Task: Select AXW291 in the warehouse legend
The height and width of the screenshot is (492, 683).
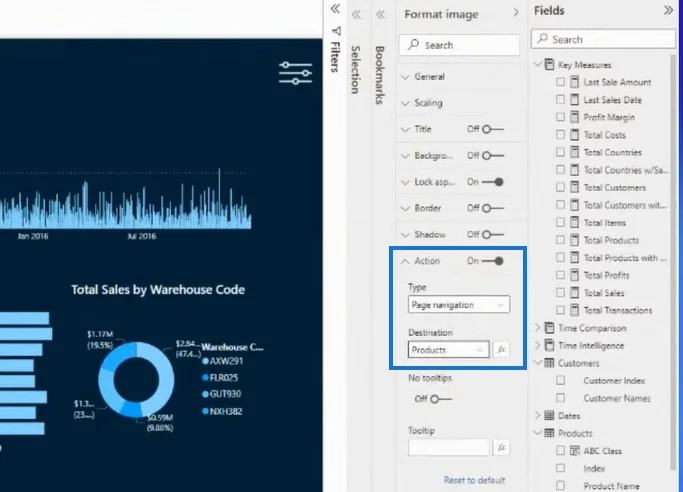Action: click(223, 361)
